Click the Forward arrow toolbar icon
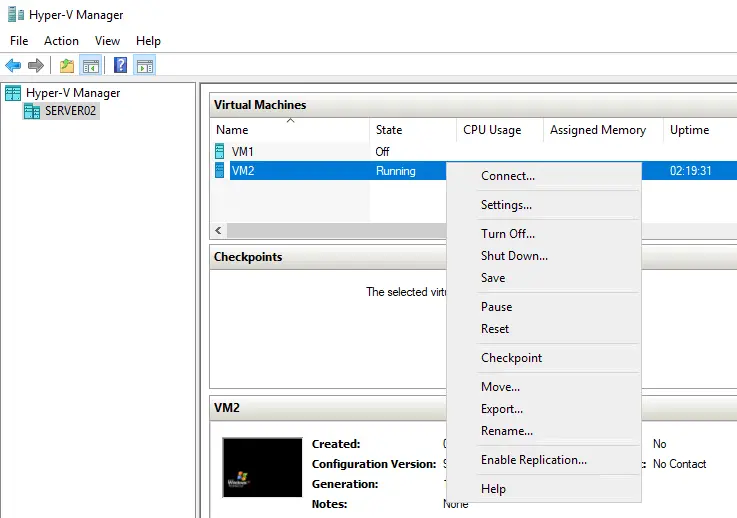 pyautogui.click(x=36, y=66)
